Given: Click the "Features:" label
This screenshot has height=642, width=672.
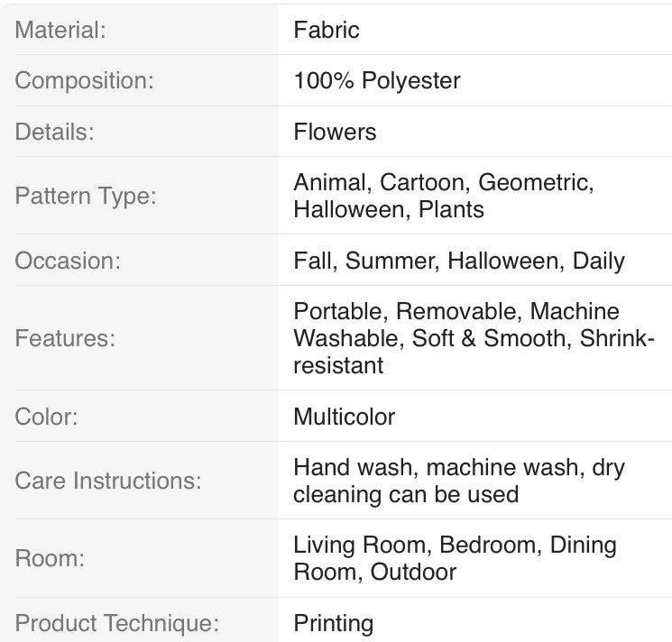Looking at the screenshot, I should [65, 338].
